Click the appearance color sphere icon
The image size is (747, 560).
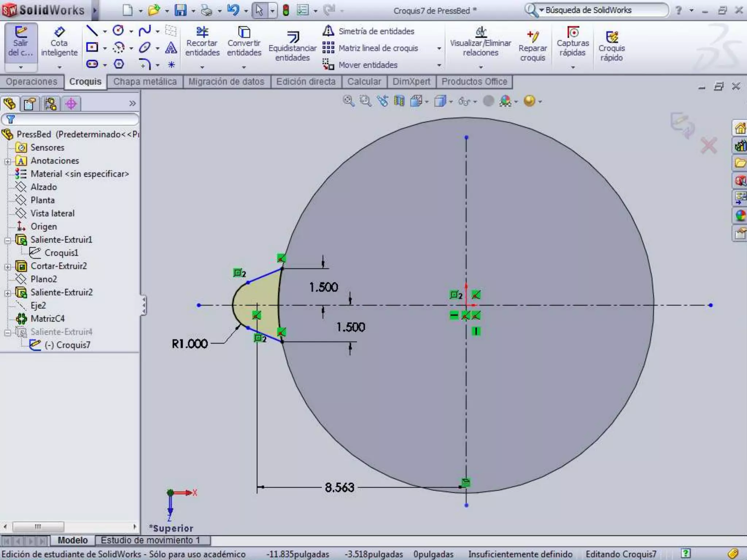[506, 101]
